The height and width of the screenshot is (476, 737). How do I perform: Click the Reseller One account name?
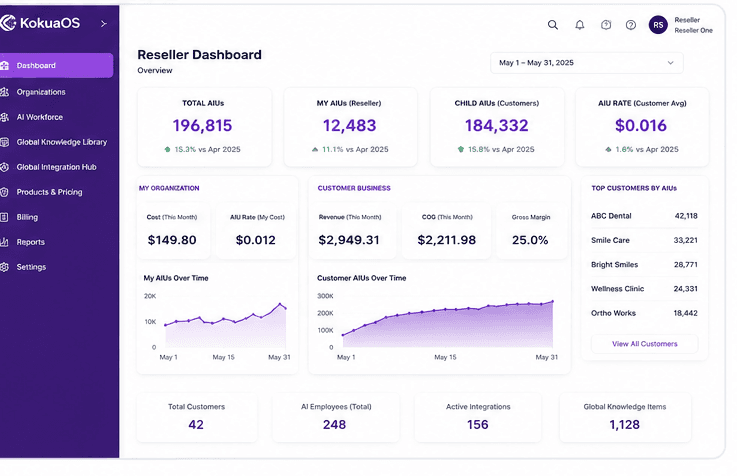pos(693,31)
